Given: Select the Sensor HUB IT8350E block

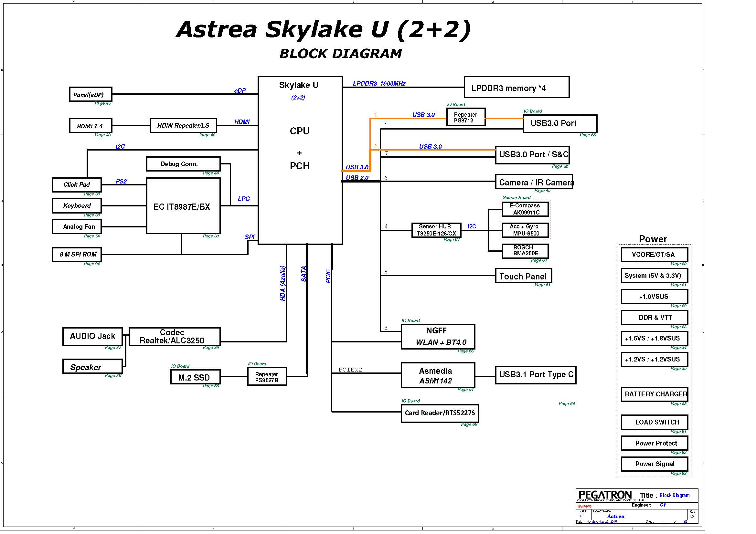Looking at the screenshot, I should (x=436, y=230).
